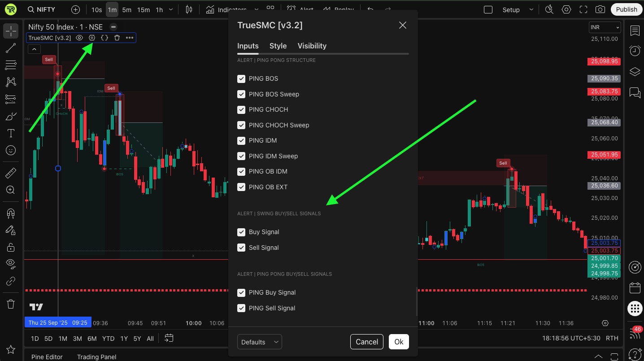Expand the Setup layout dropdown
Image resolution: width=644 pixels, height=361 pixels.
[531, 9]
